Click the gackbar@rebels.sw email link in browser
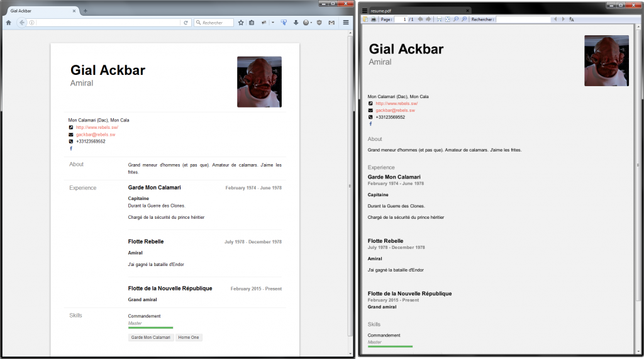This screenshot has height=359, width=644. [96, 135]
